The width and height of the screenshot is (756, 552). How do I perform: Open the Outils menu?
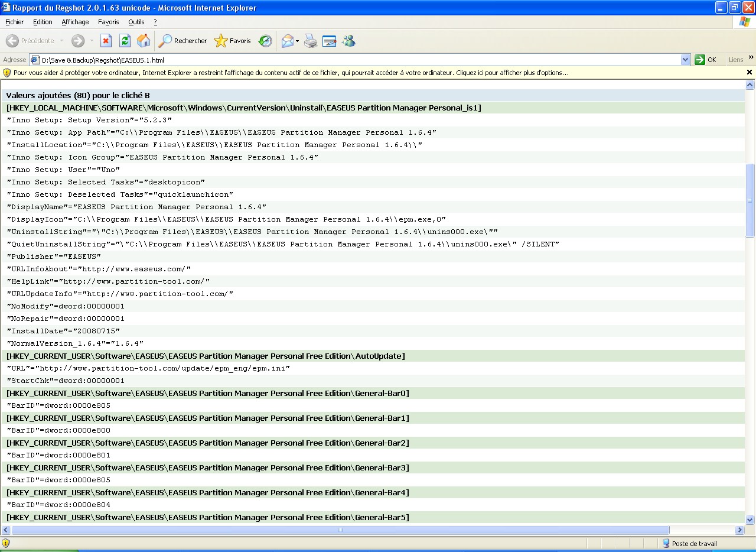click(x=136, y=22)
